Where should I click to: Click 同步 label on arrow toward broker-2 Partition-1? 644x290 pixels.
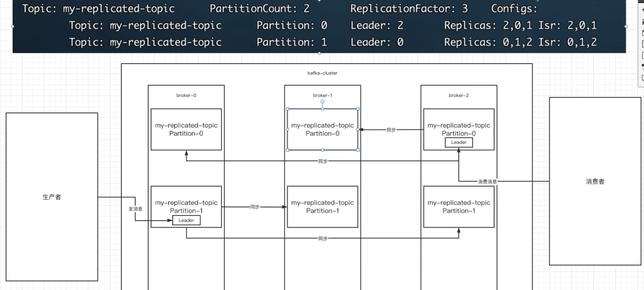[322, 238]
